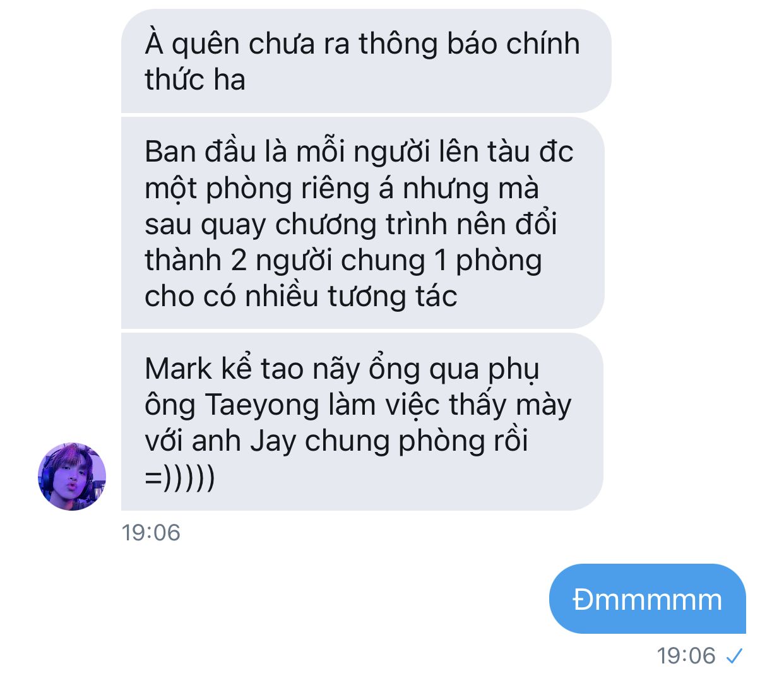Select the 'Ban đầu là mỗi người' message bubble
Viewport: 784px width, 683px height.
pyautogui.click(x=363, y=223)
